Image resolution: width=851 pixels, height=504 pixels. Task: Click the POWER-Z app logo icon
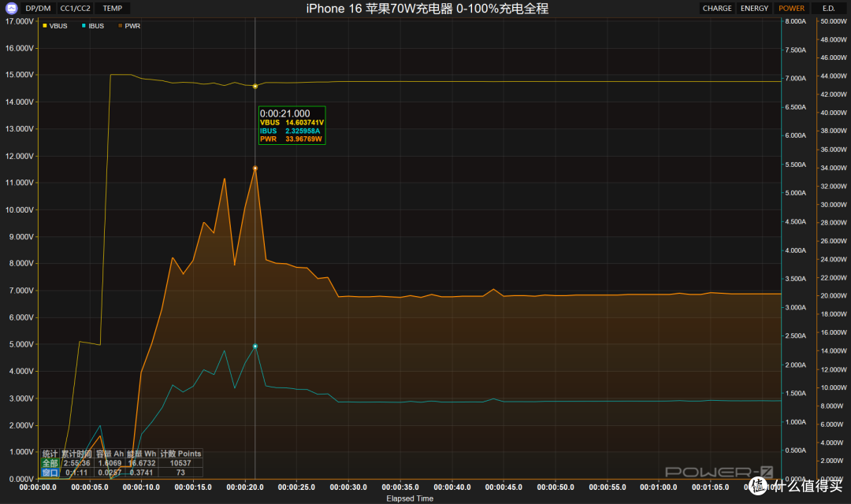[x=11, y=8]
